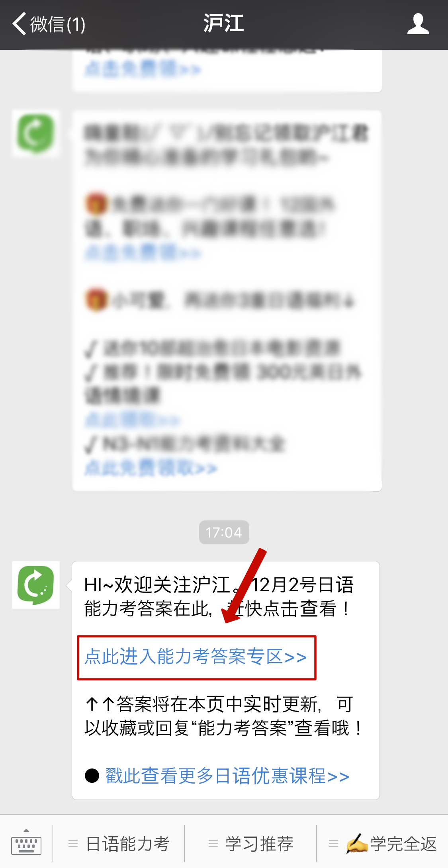This screenshot has height=868, width=448.
Task: Open the 日语能力考 bottom menu
Action: click(x=119, y=844)
